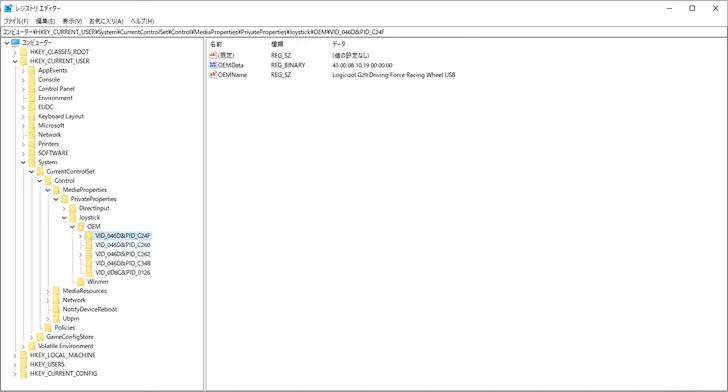Image resolution: width=728 pixels, height=392 pixels.
Task: Collapse the System key chevron
Action: (x=23, y=163)
